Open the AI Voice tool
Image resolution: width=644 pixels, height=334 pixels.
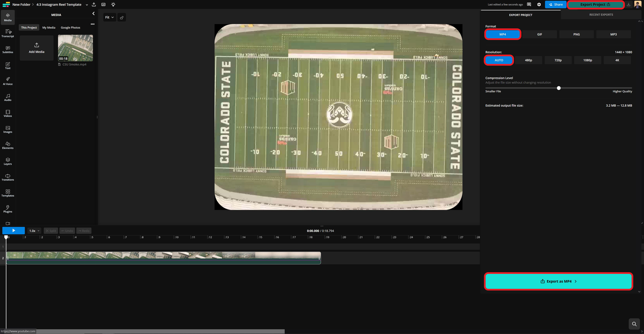pyautogui.click(x=8, y=81)
